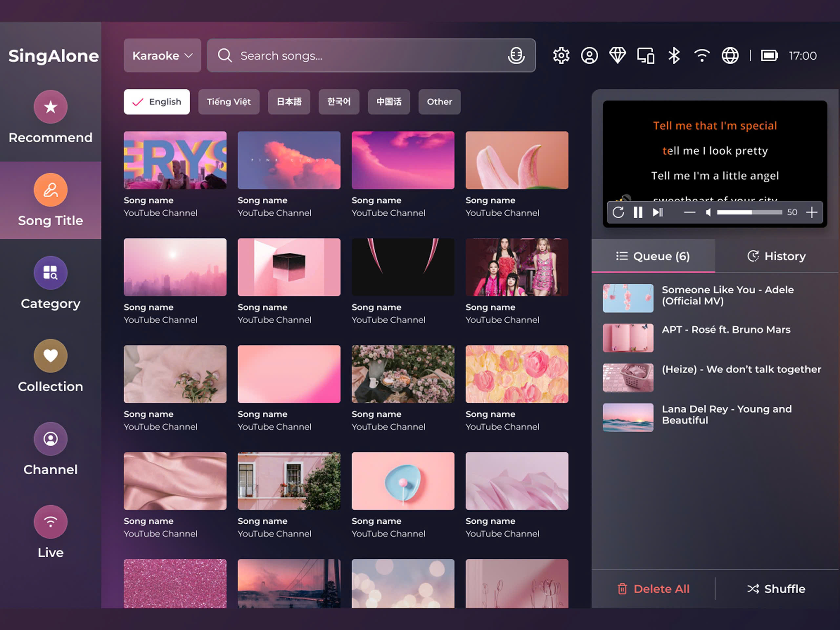Screen dimensions: 840x630
Task: Toggle the English language filter
Action: (x=157, y=102)
